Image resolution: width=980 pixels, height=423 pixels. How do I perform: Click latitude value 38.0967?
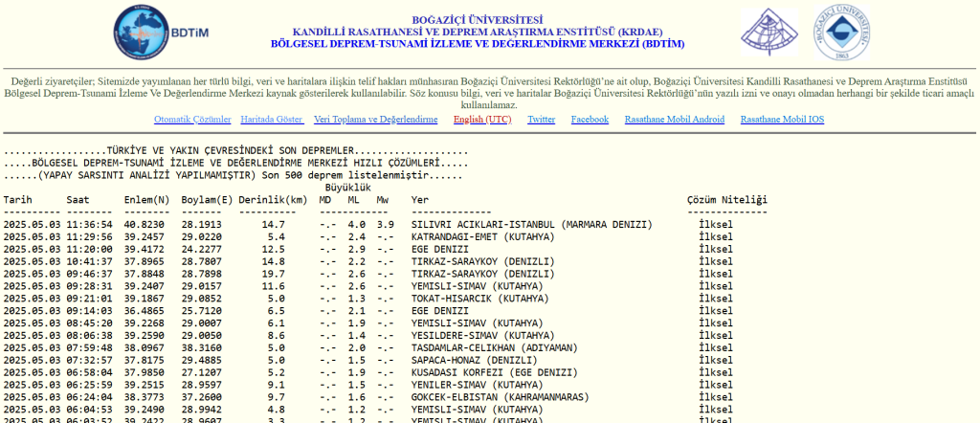[x=144, y=347]
